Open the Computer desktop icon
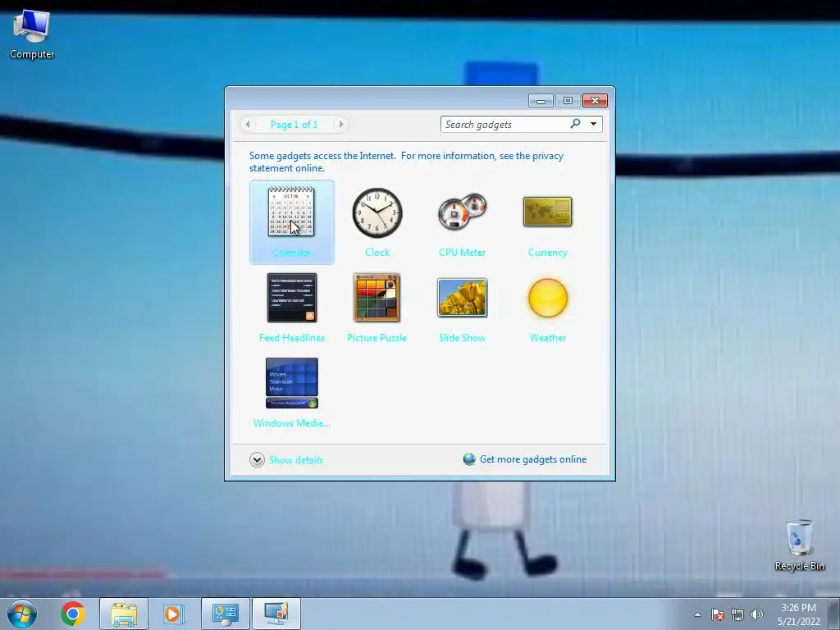Screen dimensions: 840x630 click(32, 34)
